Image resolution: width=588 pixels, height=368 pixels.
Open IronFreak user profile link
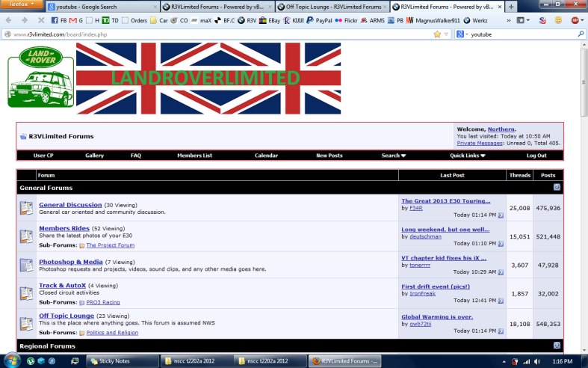pyautogui.click(x=422, y=294)
